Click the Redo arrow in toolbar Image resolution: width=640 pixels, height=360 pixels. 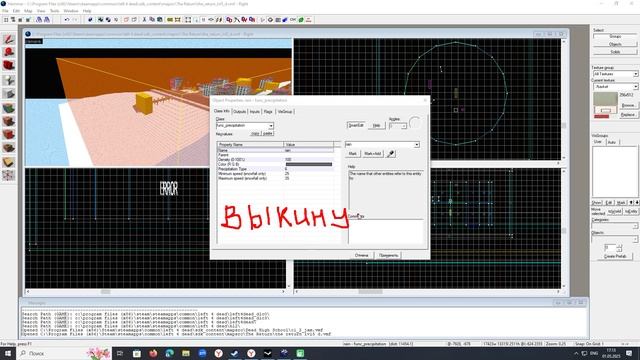pos(75,20)
